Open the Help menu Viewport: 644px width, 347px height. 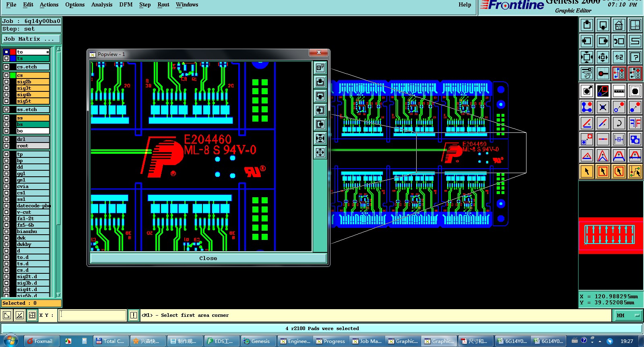465,4
